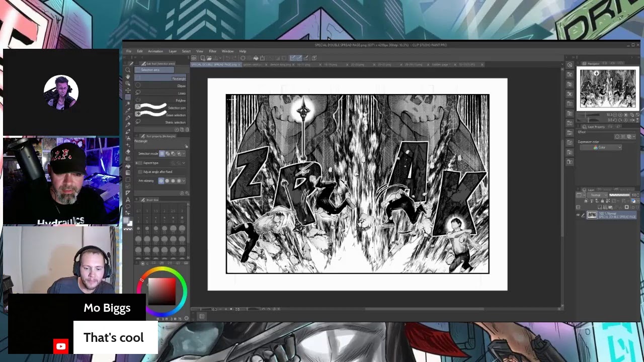
Task: Select the Eraser tool
Action: point(128,151)
